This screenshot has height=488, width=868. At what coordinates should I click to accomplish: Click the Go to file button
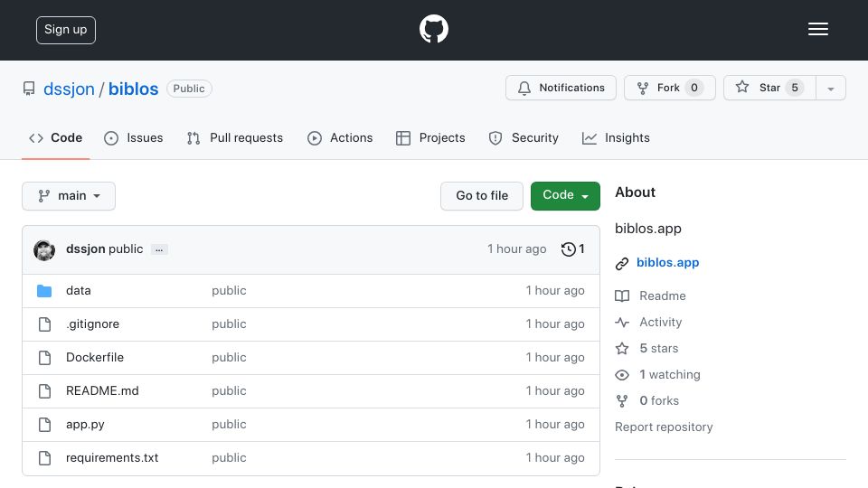pyautogui.click(x=482, y=196)
